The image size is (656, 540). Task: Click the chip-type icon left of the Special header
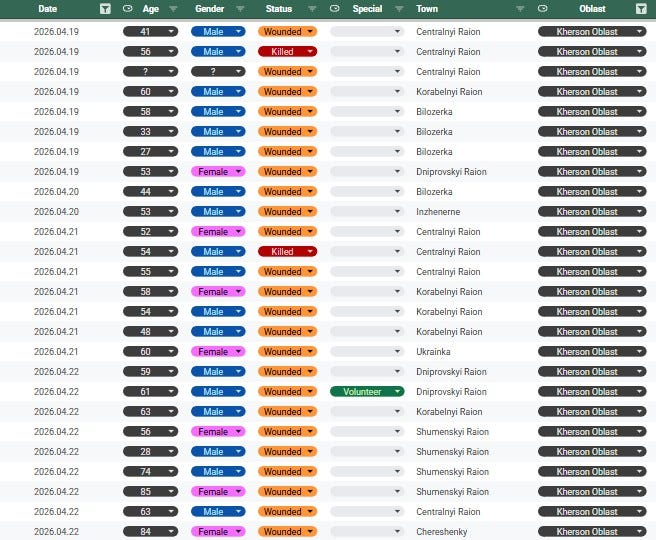coord(335,8)
